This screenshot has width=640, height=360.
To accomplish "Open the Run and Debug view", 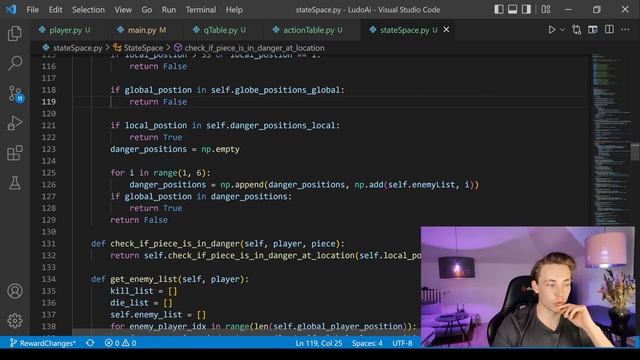I will [x=15, y=123].
